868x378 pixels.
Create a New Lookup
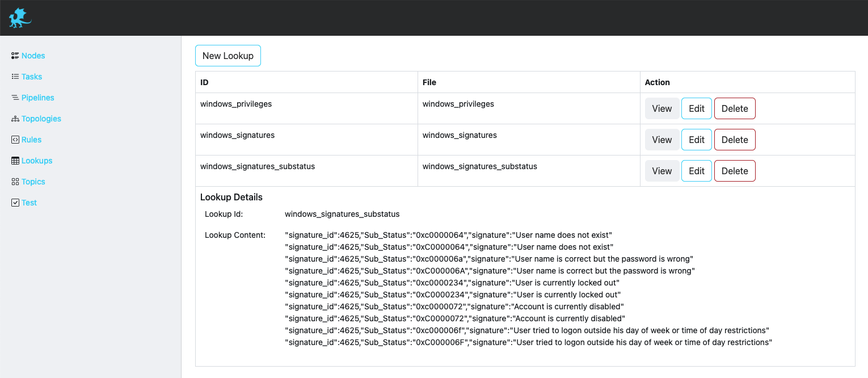227,56
